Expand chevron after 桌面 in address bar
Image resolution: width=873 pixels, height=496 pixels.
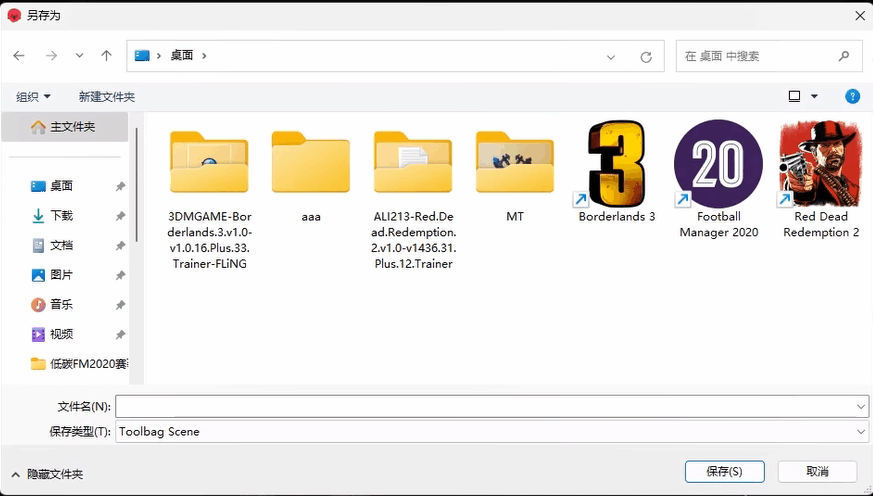pyautogui.click(x=204, y=56)
